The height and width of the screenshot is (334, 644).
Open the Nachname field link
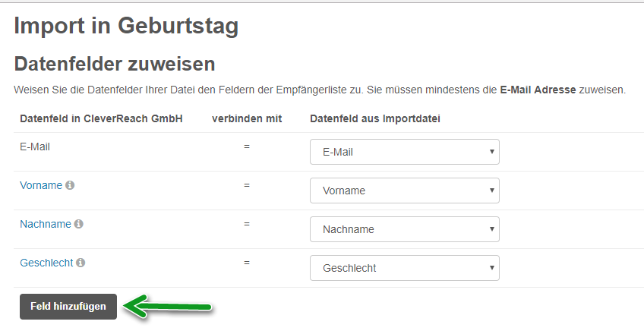click(x=45, y=224)
